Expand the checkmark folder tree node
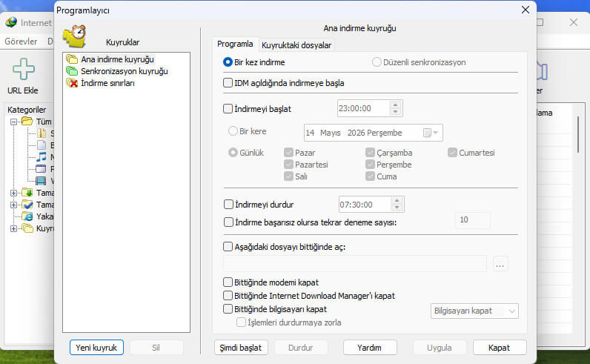Image resolution: width=590 pixels, height=364 pixels. point(13,205)
